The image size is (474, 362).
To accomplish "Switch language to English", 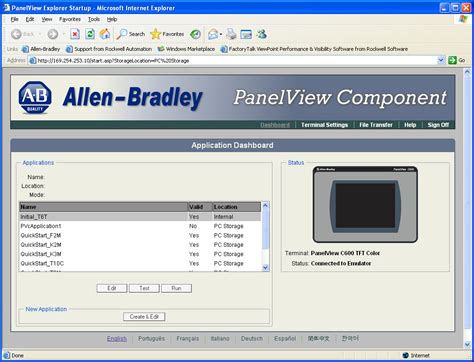I will 117,339.
